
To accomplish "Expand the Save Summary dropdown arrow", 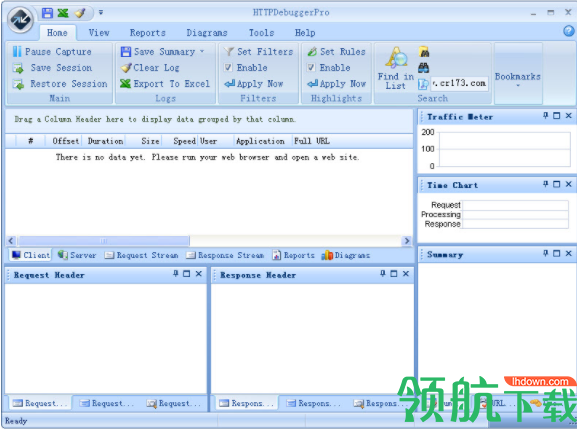I will point(202,51).
